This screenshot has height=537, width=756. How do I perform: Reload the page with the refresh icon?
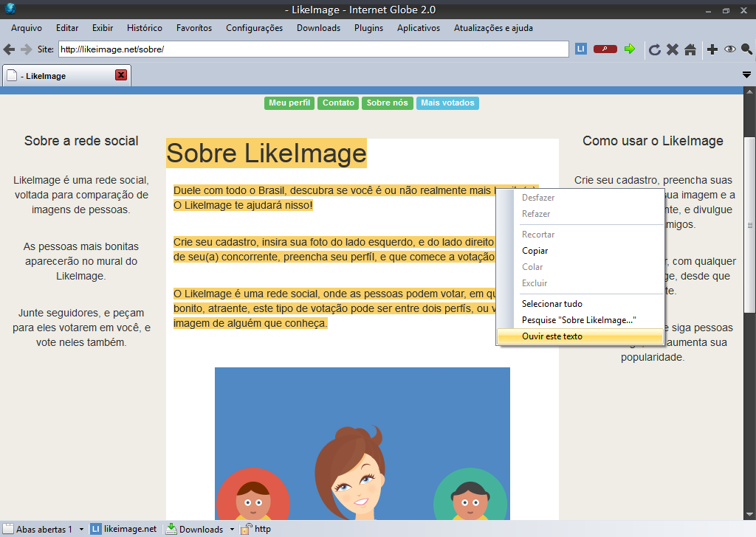pyautogui.click(x=654, y=49)
